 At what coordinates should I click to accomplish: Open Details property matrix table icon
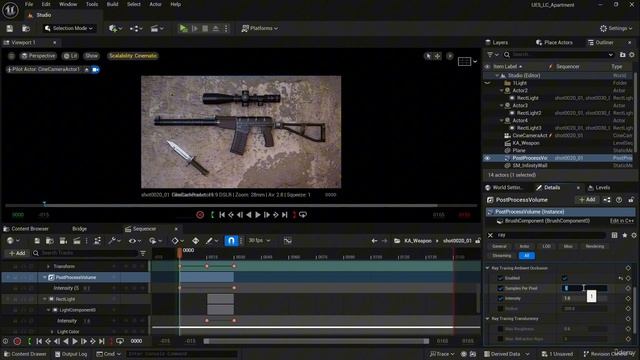pos(614,235)
